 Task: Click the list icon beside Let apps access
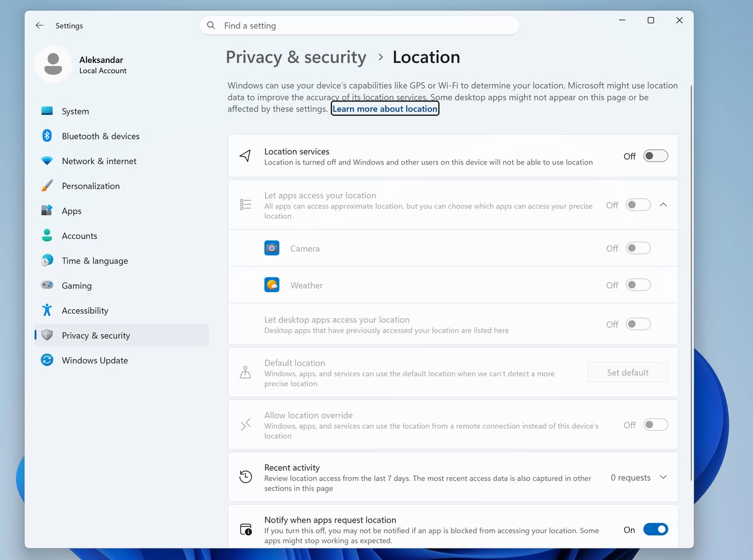[246, 205]
